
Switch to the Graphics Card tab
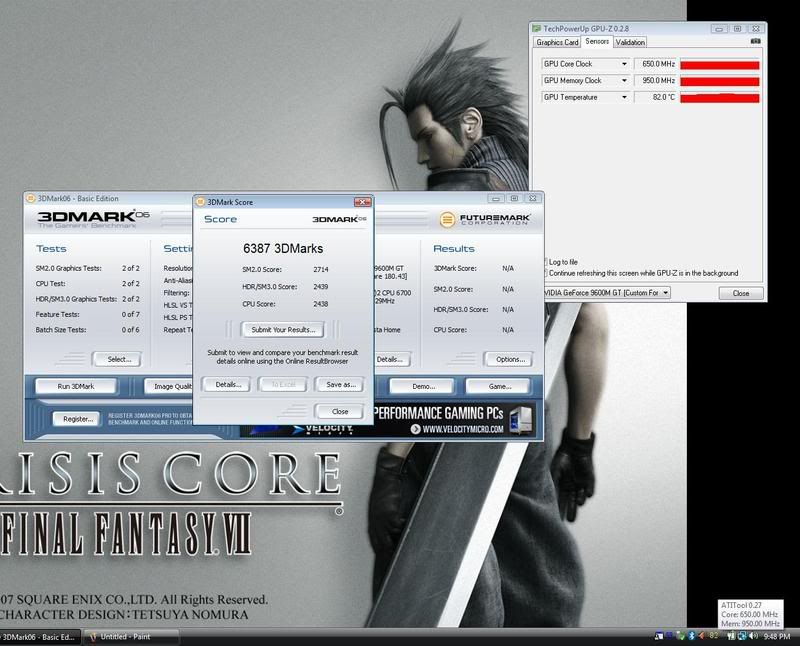(557, 42)
